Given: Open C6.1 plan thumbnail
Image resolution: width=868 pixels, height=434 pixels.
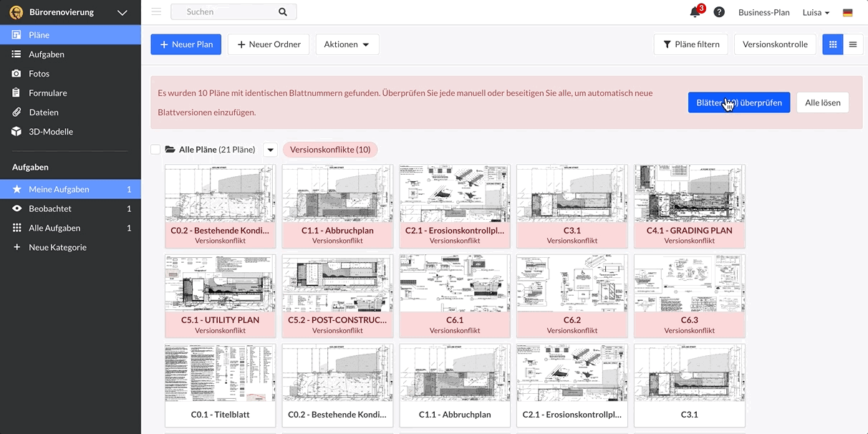Looking at the screenshot, I should pos(455,296).
